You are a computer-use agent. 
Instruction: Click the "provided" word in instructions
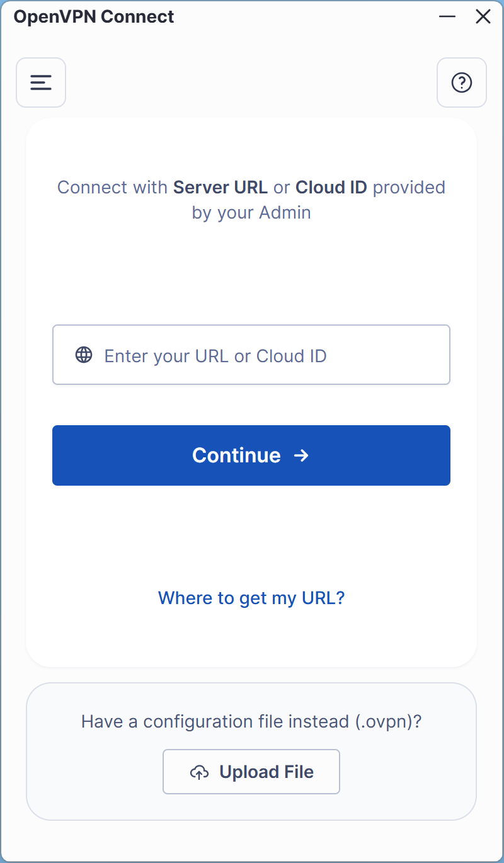coord(409,188)
